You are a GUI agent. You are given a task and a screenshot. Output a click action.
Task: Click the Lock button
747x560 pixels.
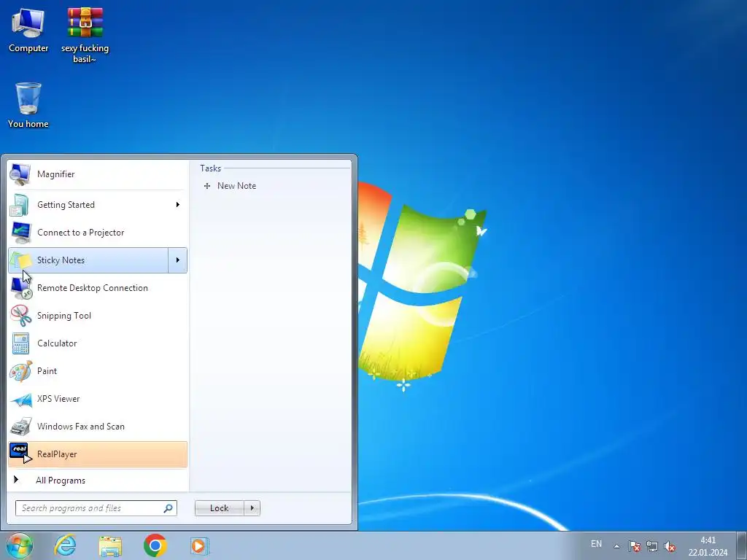[219, 508]
